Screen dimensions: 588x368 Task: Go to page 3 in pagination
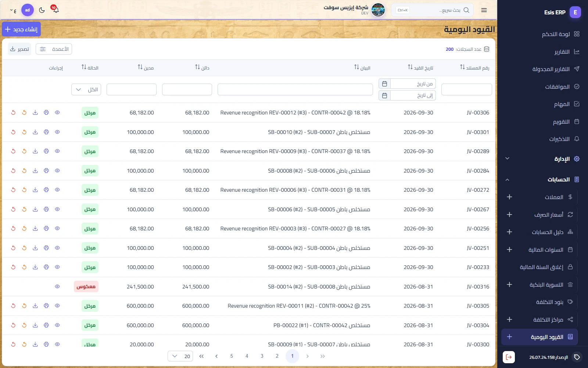(x=262, y=356)
